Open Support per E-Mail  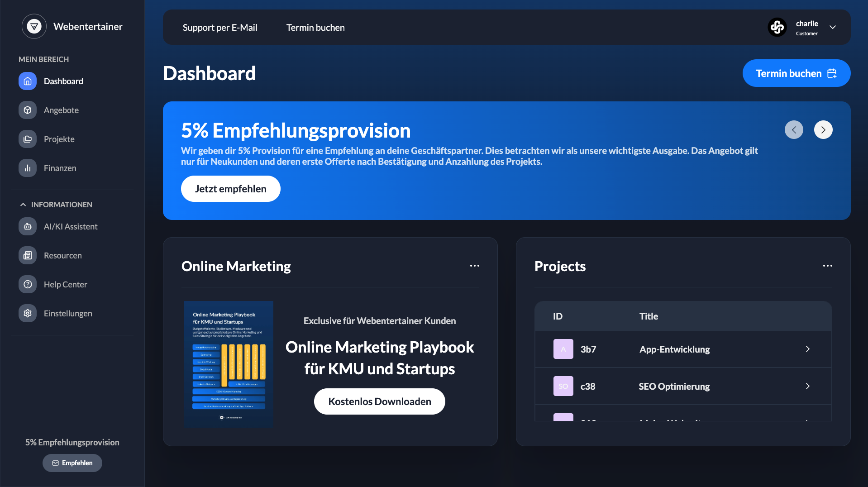coord(219,27)
